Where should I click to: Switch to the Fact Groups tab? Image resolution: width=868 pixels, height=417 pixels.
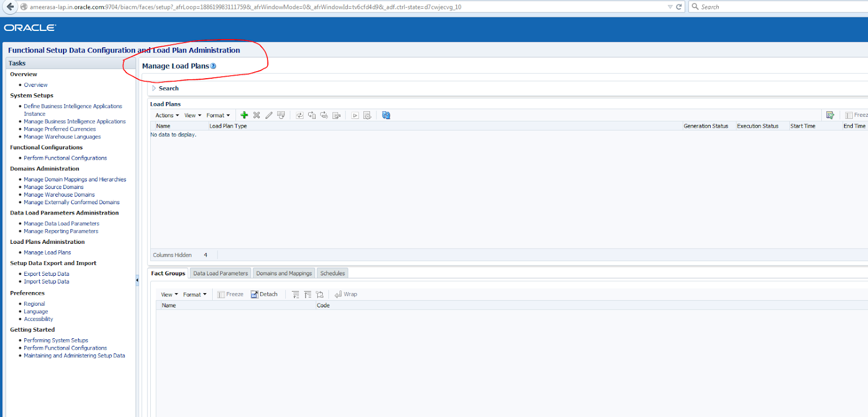click(168, 273)
